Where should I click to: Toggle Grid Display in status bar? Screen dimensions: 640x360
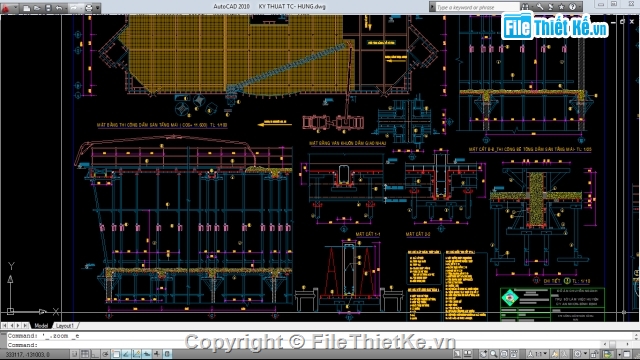click(x=85, y=353)
